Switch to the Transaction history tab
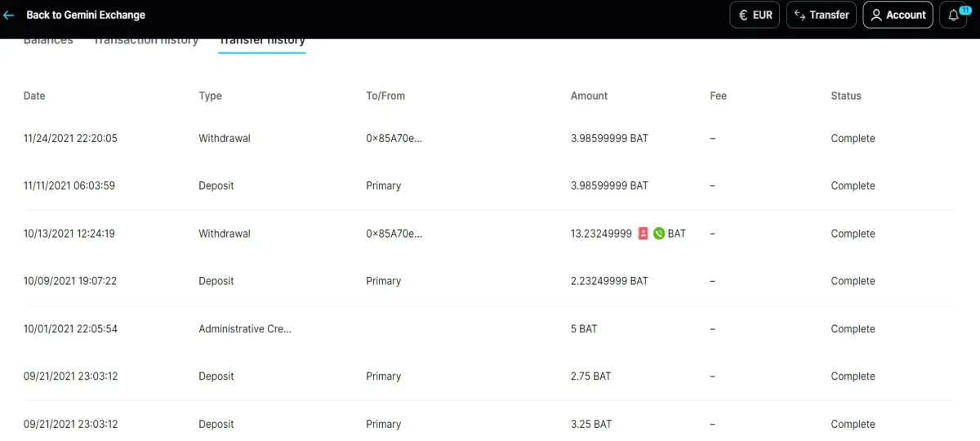 [145, 41]
